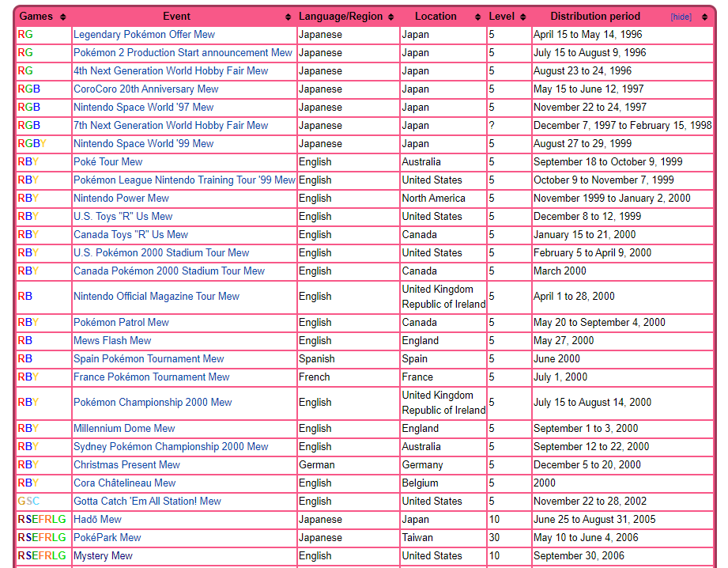Open the Christmas Present Mew event
The height and width of the screenshot is (568, 728).
[126, 464]
